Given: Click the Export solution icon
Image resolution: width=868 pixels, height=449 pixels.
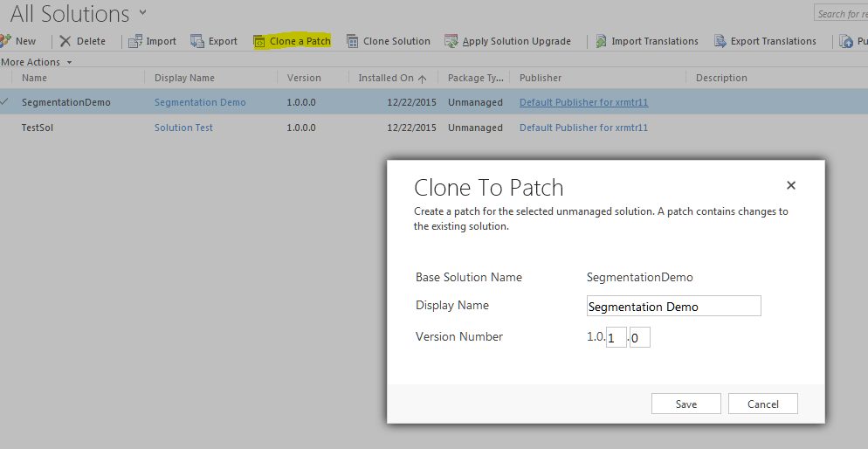Looking at the screenshot, I should (197, 41).
